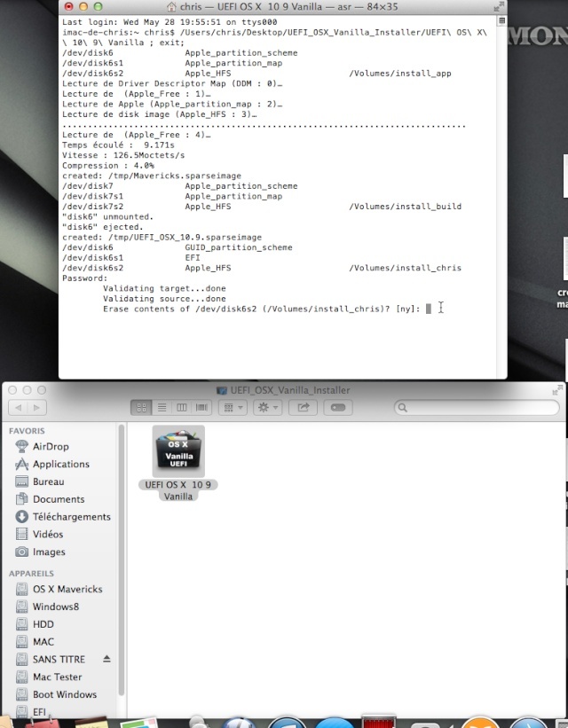Enter full screen for the Terminal window

tap(499, 6)
